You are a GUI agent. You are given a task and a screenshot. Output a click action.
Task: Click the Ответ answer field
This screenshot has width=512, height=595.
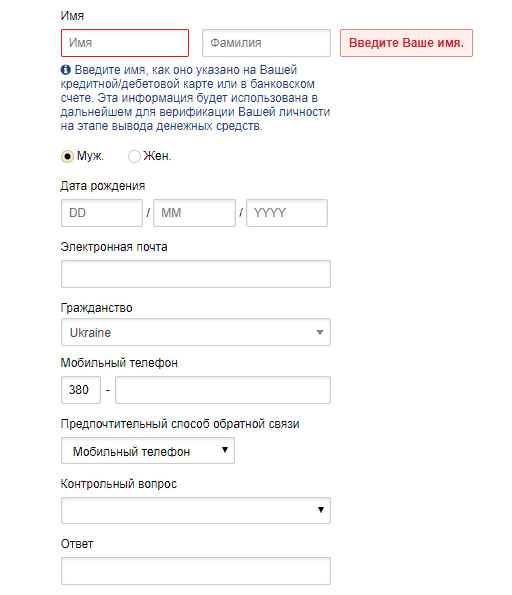pyautogui.click(x=196, y=571)
